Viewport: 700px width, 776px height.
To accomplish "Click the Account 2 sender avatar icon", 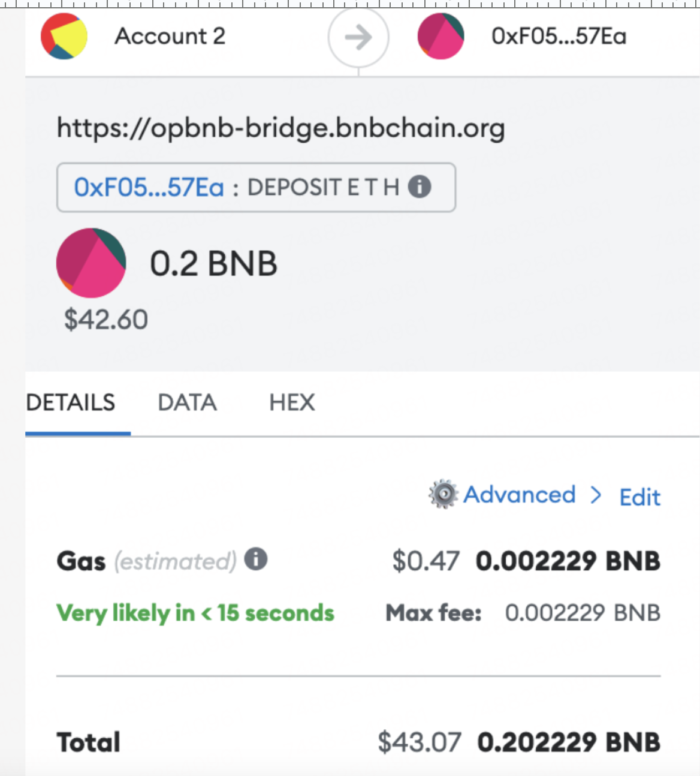I will [64, 36].
